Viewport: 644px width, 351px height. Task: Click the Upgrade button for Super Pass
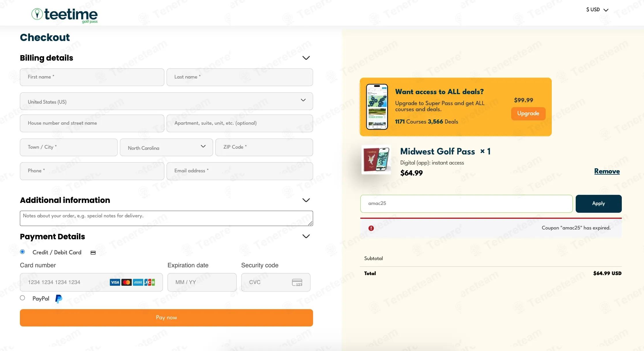point(528,113)
